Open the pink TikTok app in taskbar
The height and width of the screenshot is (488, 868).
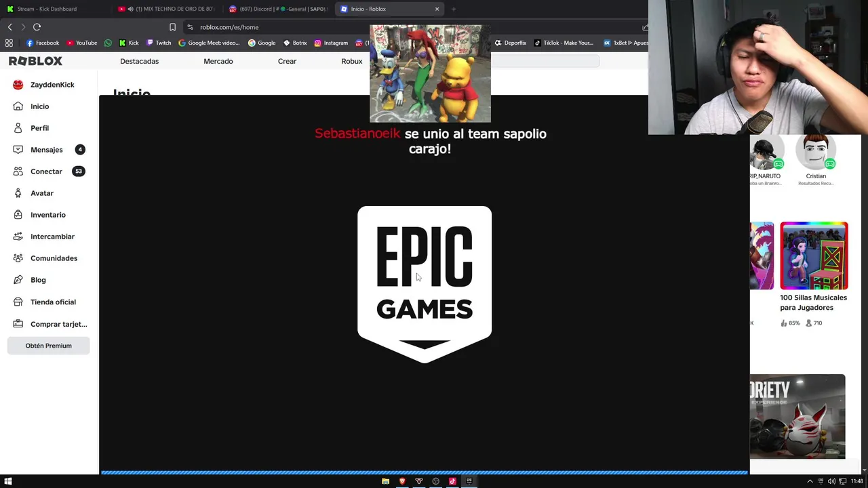tap(452, 481)
